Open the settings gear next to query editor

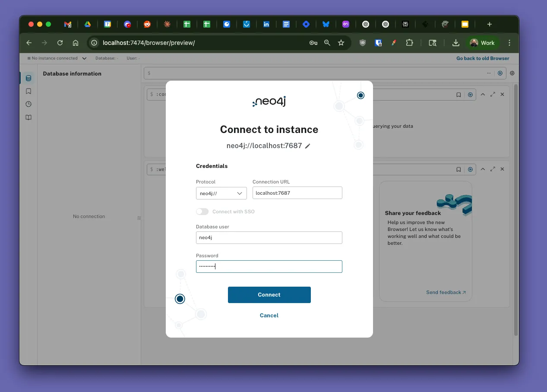512,73
